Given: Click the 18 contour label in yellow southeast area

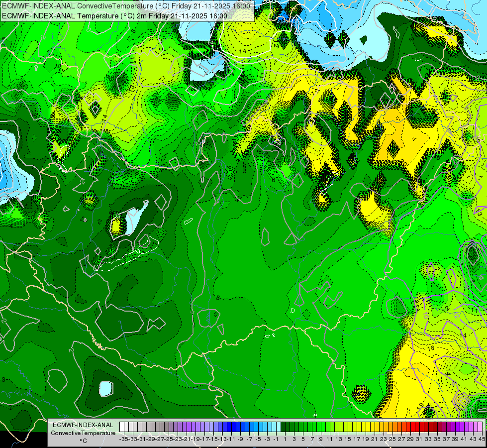Looking at the screenshot, I should 430,348.
